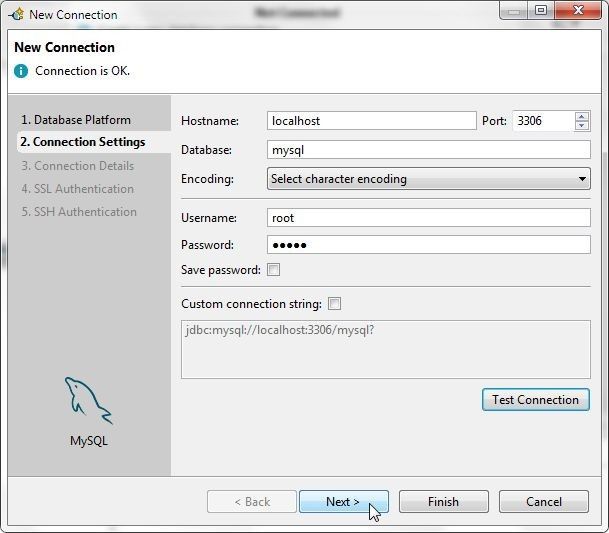Open step 3. Connection Details

pos(78,166)
